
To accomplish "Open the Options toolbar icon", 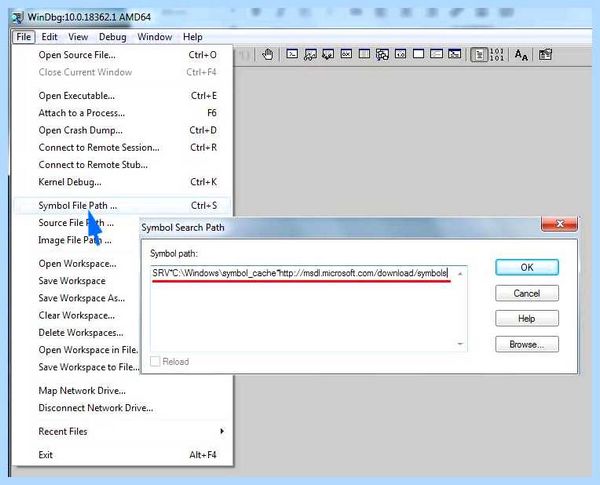I will (545, 55).
